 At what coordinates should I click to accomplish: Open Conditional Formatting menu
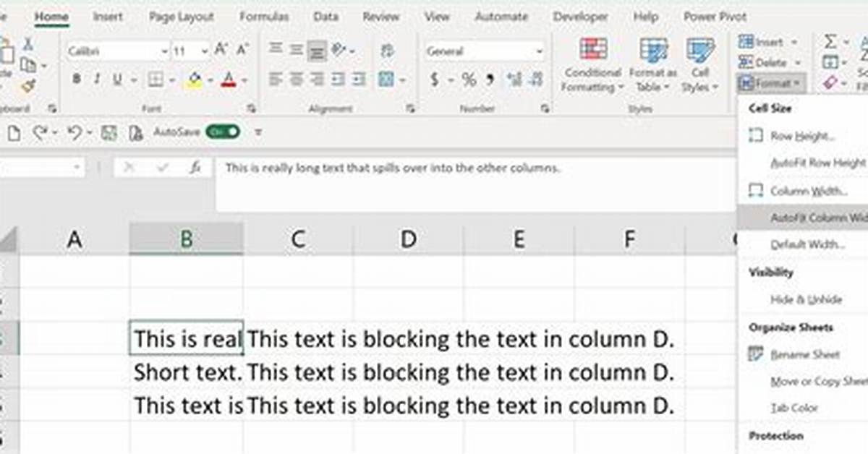pyautogui.click(x=593, y=65)
